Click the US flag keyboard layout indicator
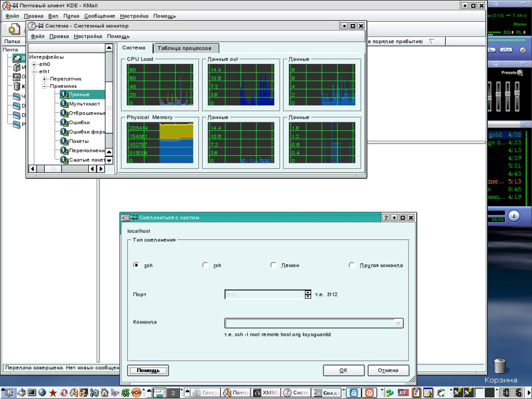532x399 pixels. (403, 393)
